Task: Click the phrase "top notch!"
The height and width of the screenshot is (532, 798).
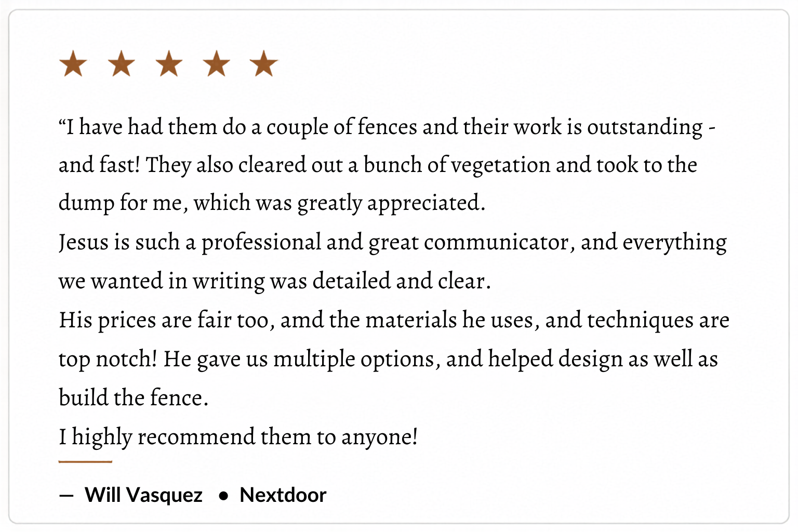Action: click(x=108, y=359)
